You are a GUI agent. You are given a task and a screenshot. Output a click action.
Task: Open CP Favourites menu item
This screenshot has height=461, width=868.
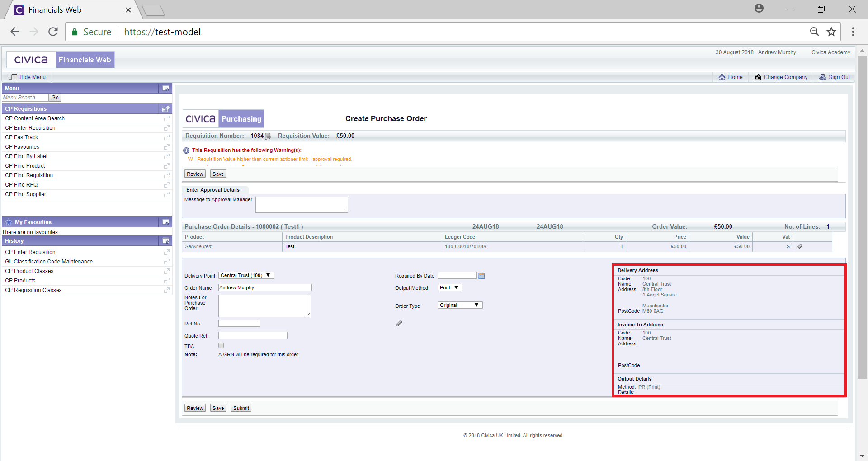point(22,147)
